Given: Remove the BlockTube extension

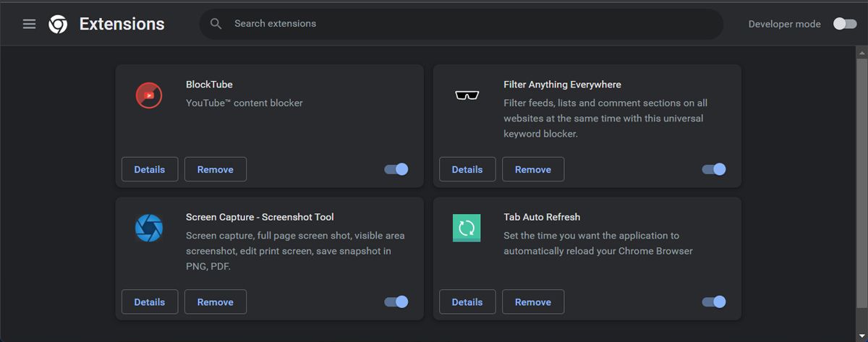Looking at the screenshot, I should coord(216,169).
